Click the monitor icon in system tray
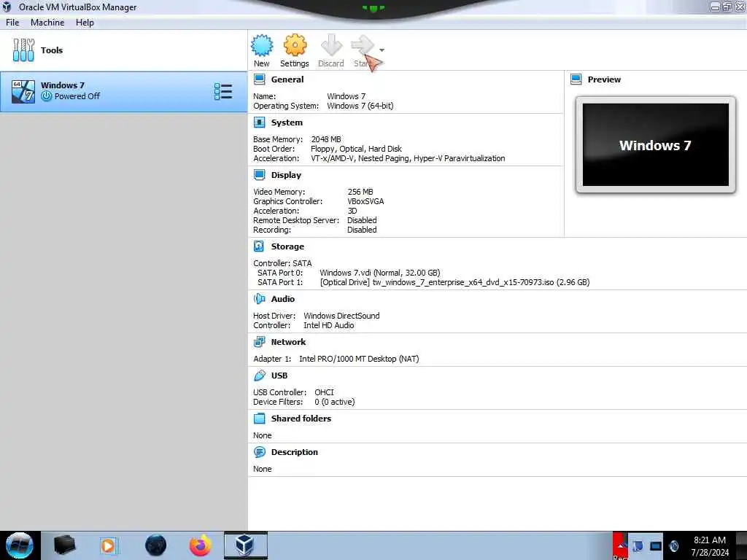 coord(656,545)
